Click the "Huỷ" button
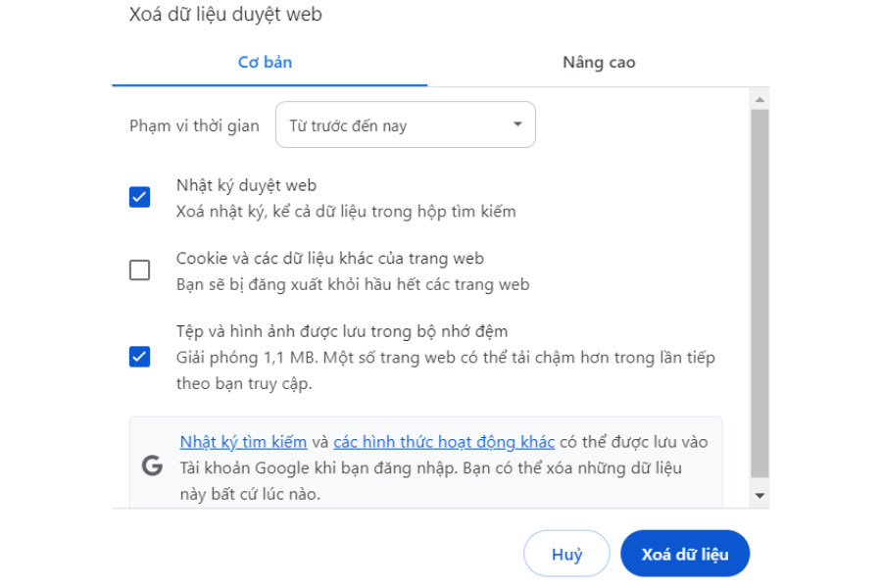 tap(566, 554)
